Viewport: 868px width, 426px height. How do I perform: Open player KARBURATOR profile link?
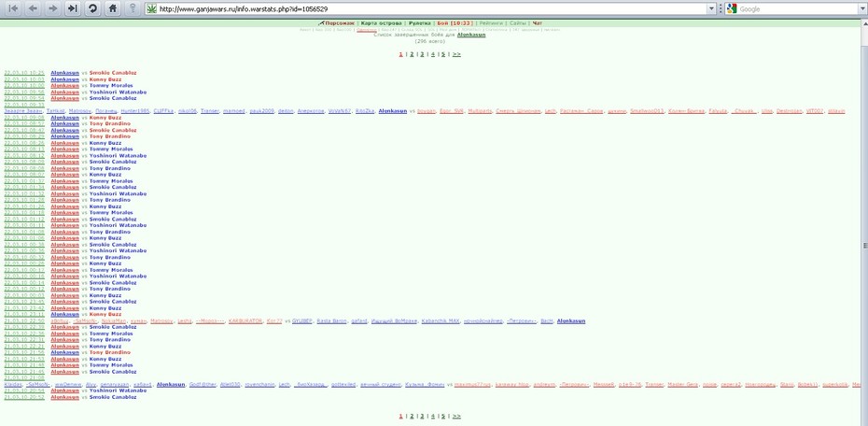(x=245, y=320)
